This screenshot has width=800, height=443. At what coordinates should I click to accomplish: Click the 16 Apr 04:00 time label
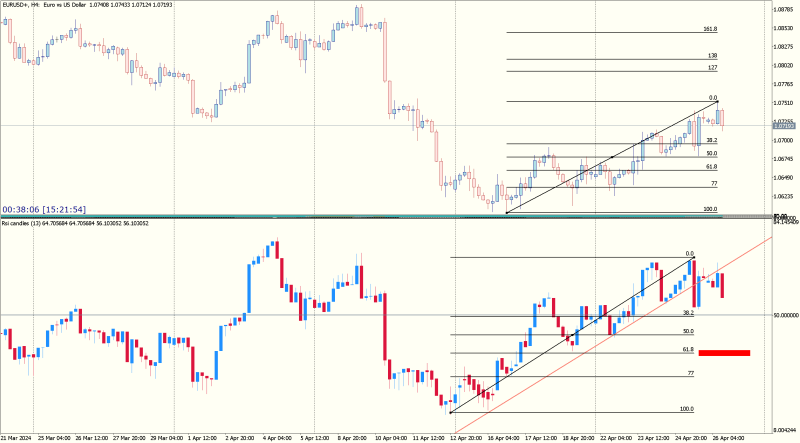point(504,438)
